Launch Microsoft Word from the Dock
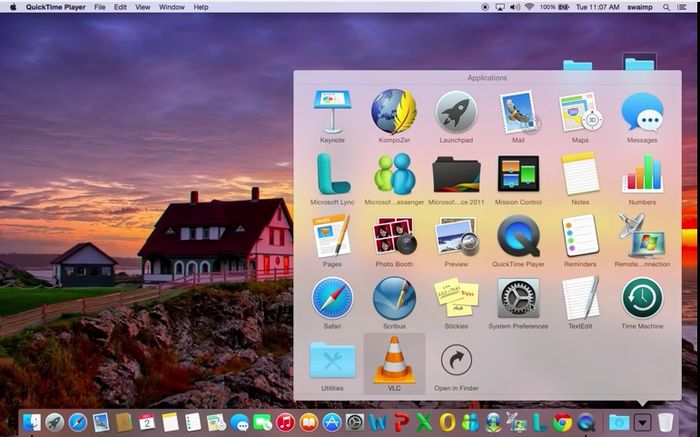The width and height of the screenshot is (700, 437). pos(378,422)
